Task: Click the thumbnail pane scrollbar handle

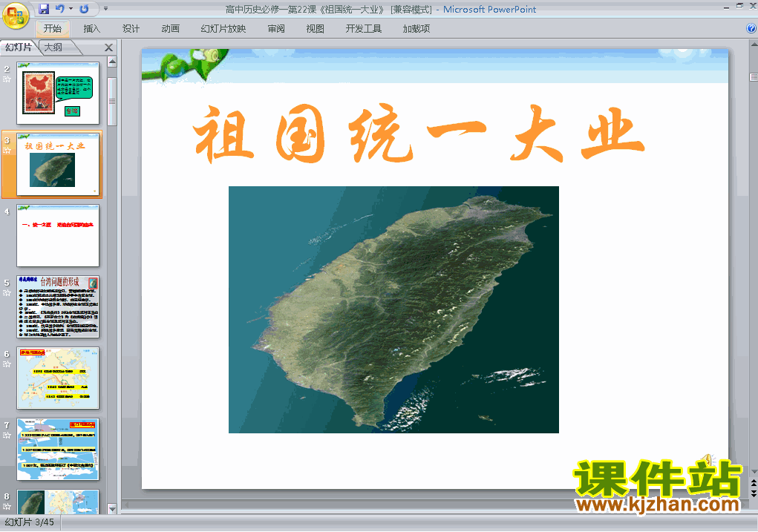Action: pyautogui.click(x=112, y=102)
